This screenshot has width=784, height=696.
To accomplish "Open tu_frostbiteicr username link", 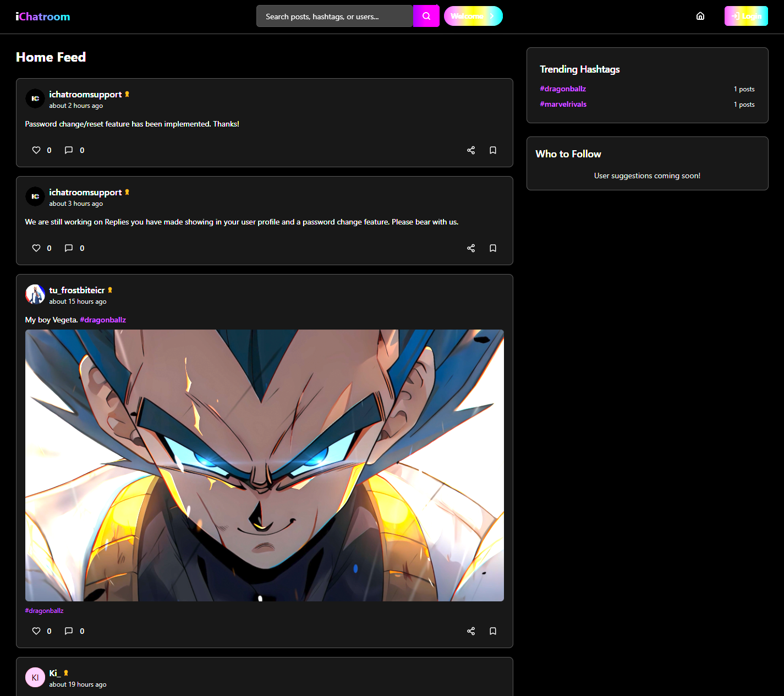I will [x=77, y=290].
